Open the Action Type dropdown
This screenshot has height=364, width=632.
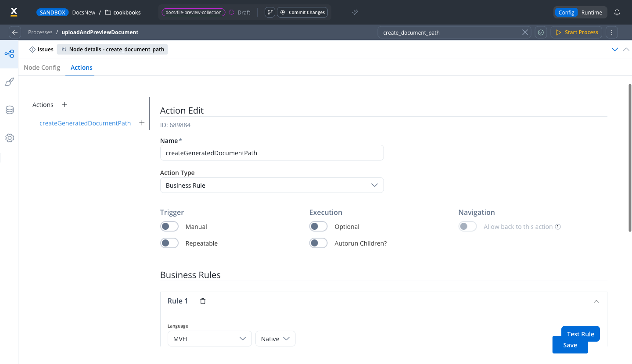(272, 185)
